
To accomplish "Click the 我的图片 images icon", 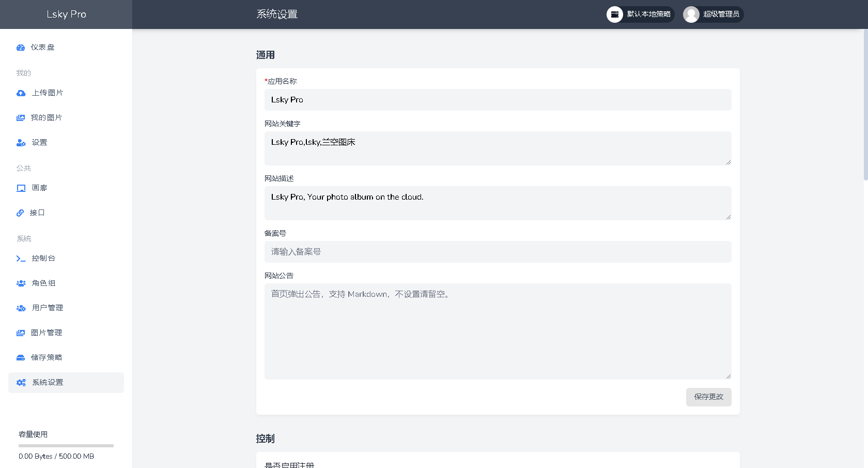I will click(21, 118).
